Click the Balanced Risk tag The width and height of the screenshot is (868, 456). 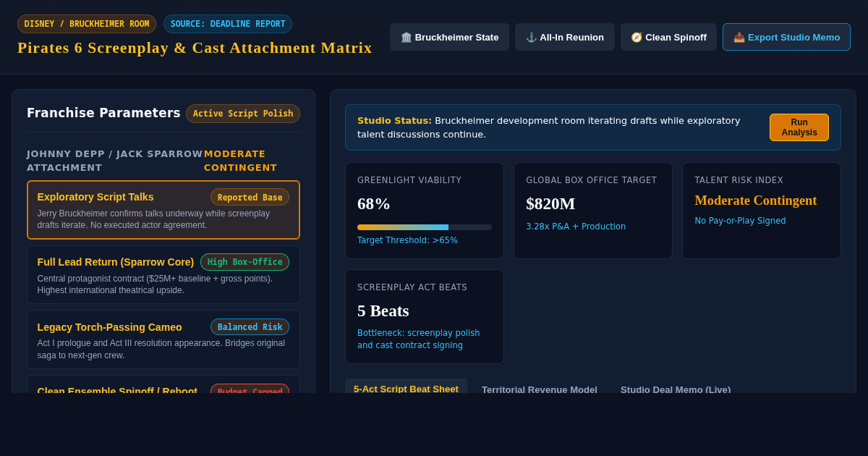(250, 327)
